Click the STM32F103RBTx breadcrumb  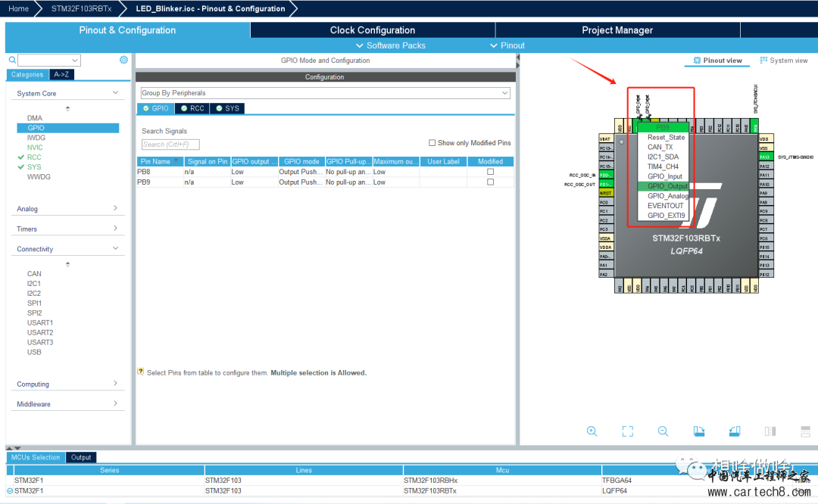pos(81,8)
